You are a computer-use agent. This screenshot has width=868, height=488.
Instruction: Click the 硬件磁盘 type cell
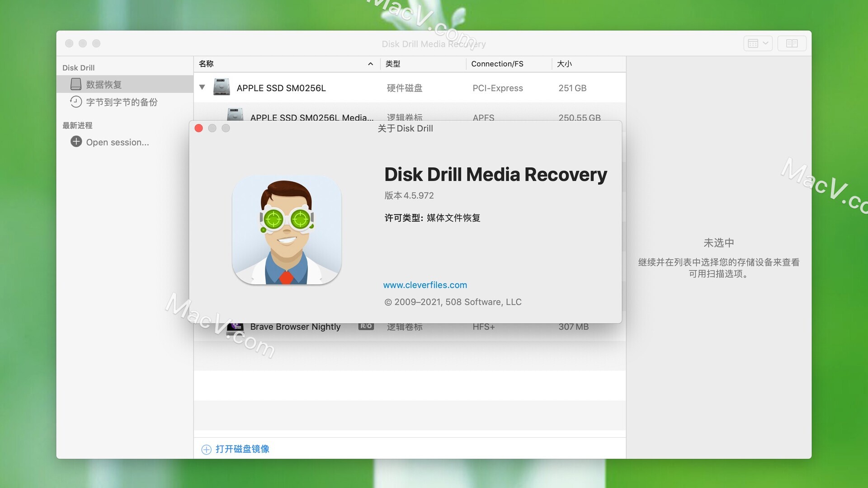pyautogui.click(x=405, y=88)
